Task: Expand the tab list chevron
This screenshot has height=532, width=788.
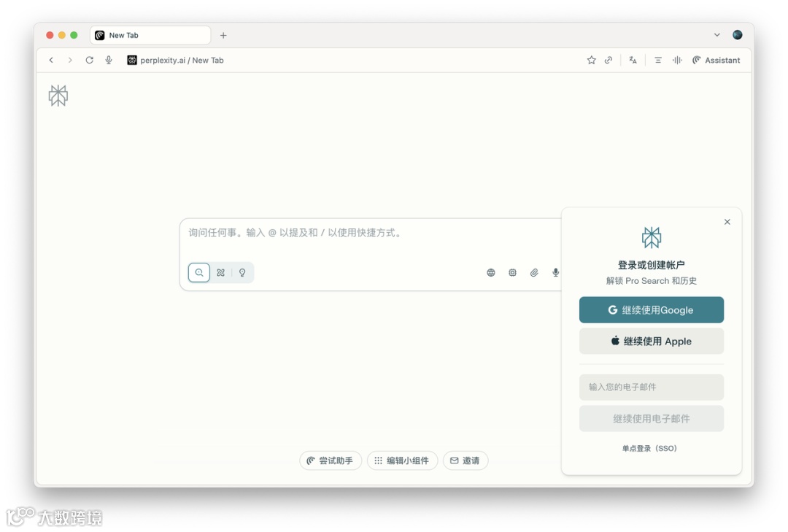Action: [717, 35]
